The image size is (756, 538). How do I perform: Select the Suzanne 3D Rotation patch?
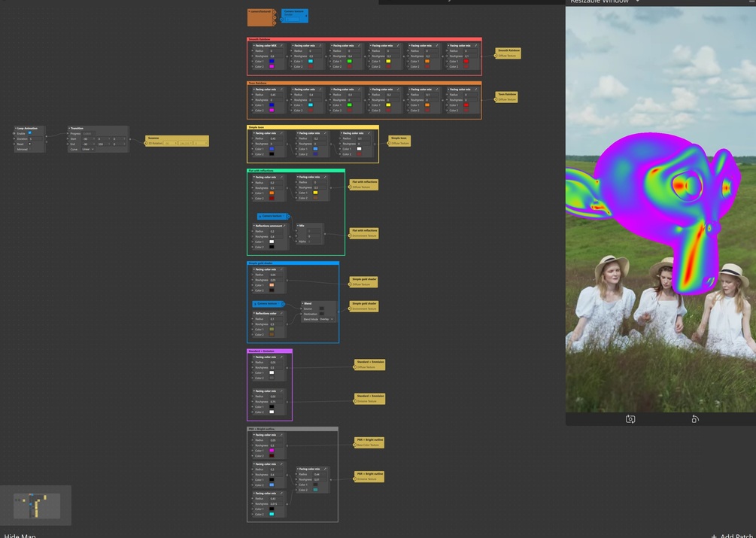click(x=177, y=141)
